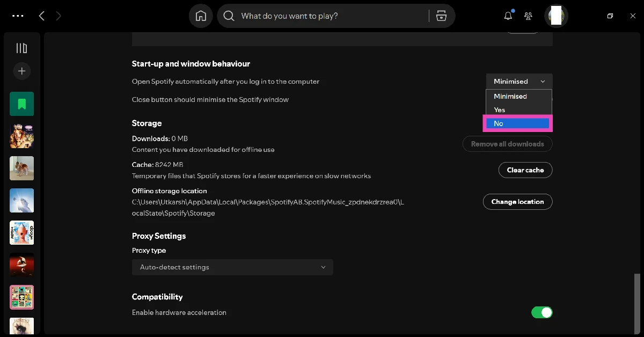Open the green bookmark Your Episodes tile
The height and width of the screenshot is (337, 644).
click(x=22, y=104)
